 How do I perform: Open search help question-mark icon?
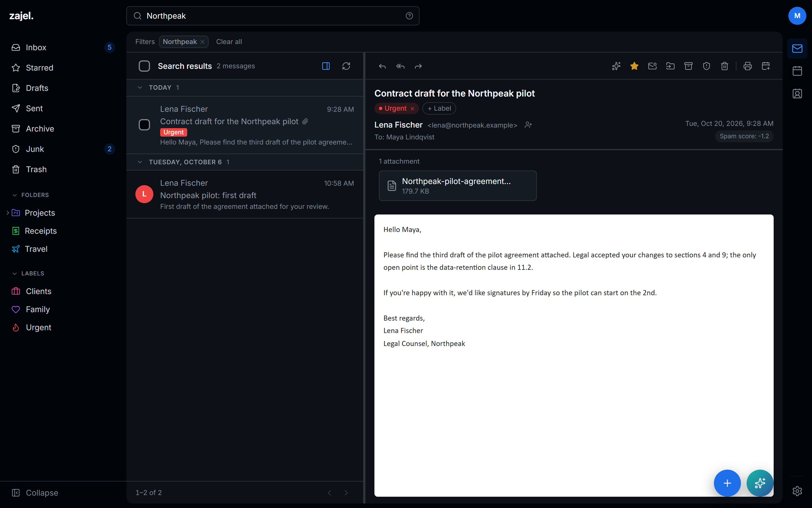(x=409, y=16)
